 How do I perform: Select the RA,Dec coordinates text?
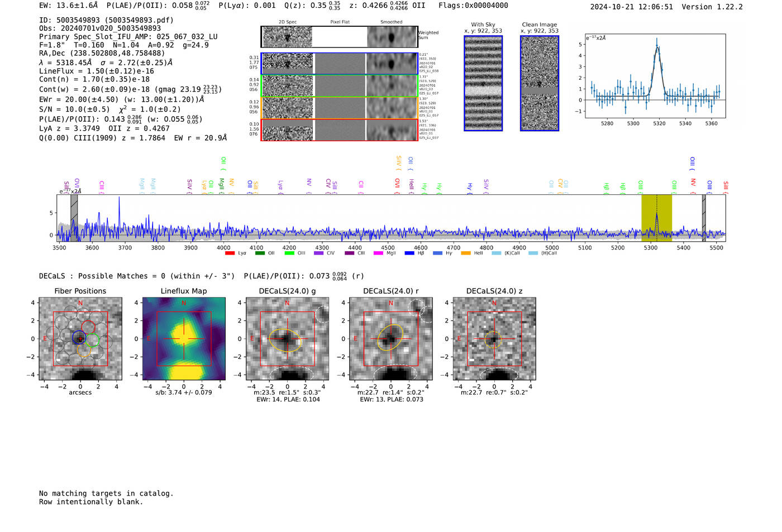[x=102, y=54]
